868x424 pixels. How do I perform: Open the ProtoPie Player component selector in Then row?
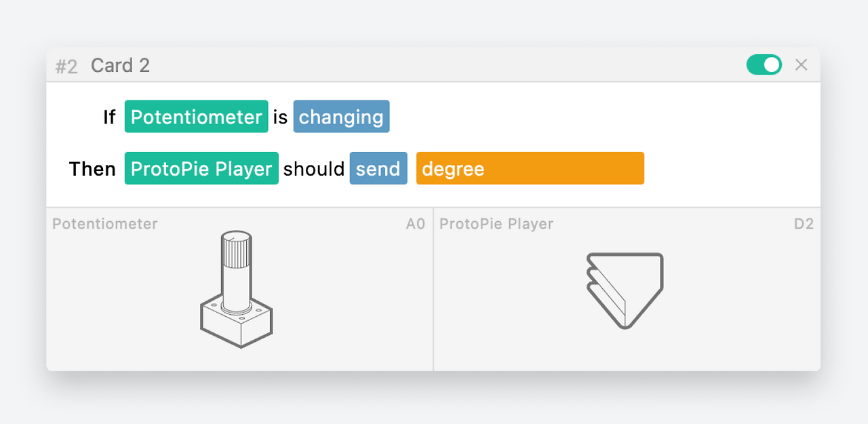pyautogui.click(x=201, y=168)
